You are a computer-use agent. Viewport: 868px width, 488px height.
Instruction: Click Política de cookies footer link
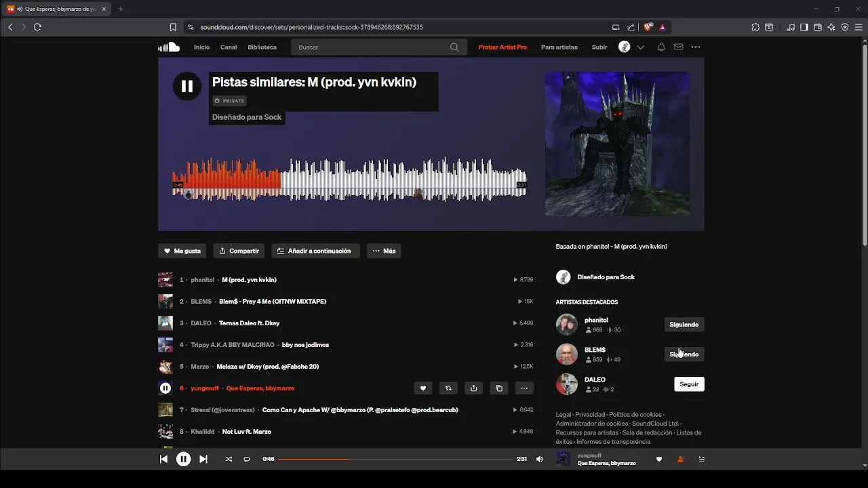pyautogui.click(x=635, y=415)
